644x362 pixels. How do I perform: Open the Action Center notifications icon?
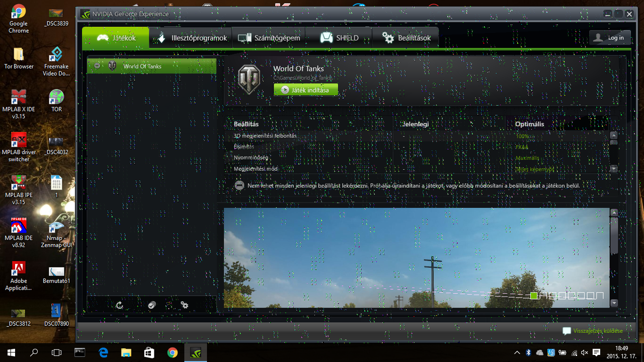(597, 352)
